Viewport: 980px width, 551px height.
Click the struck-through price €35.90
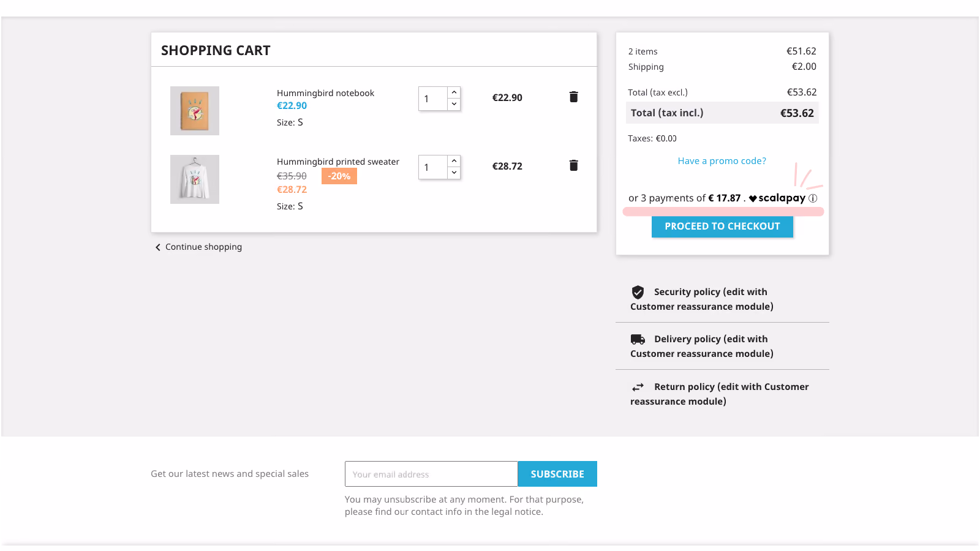click(x=292, y=176)
